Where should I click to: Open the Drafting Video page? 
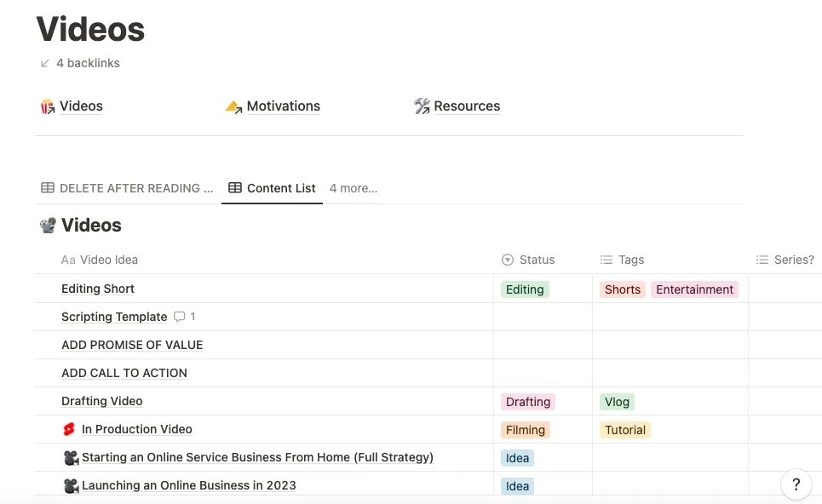(x=102, y=401)
